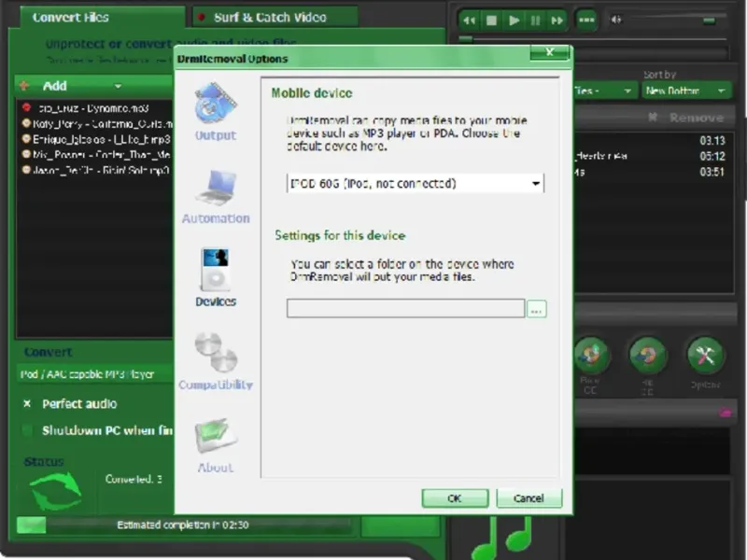Open the Automation options section
The image size is (747, 560).
pos(216,196)
